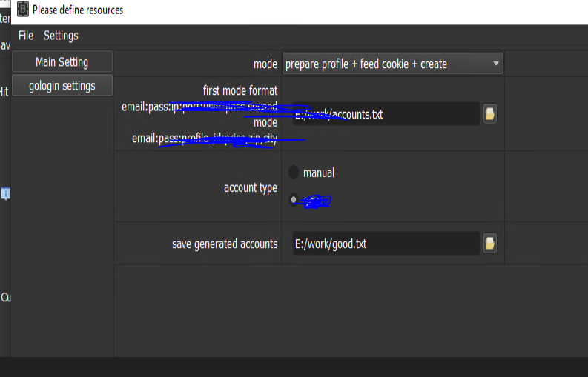Click the 'save generated accounts' label

(x=225, y=244)
